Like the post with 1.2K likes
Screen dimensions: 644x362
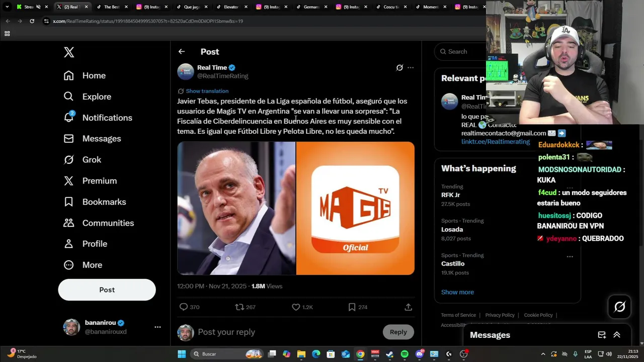pyautogui.click(x=296, y=307)
